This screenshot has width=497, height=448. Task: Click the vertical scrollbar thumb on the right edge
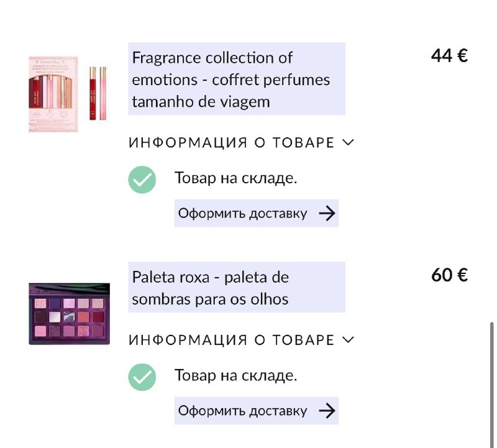click(x=491, y=385)
